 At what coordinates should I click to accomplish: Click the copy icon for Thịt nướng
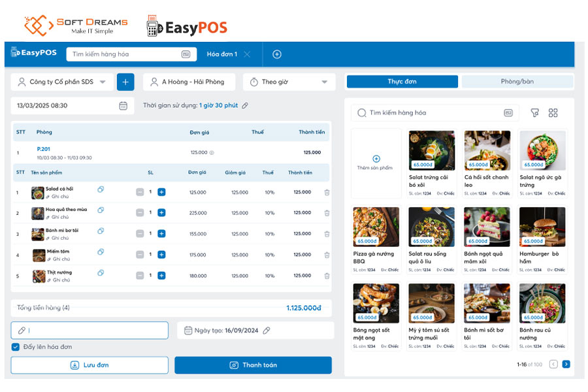[x=101, y=273]
